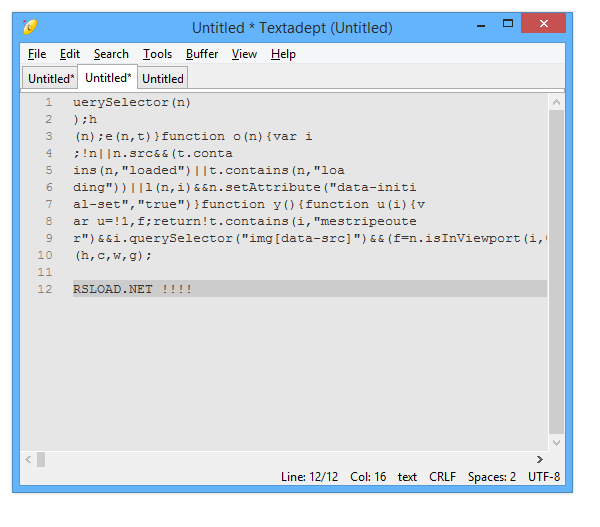Screen dimensions: 600x527
Task: Switch to the unmodified Untitled tab
Action: (x=162, y=78)
